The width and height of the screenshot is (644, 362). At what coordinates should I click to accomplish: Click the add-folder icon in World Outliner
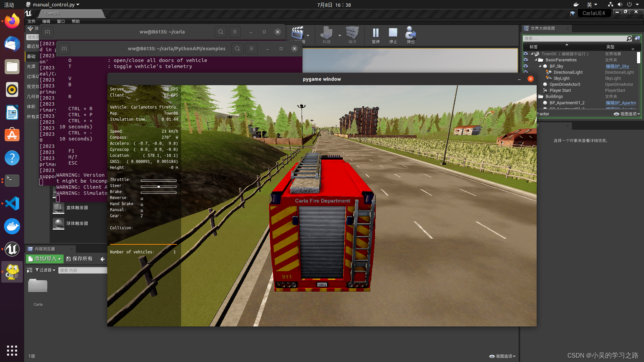[637, 39]
